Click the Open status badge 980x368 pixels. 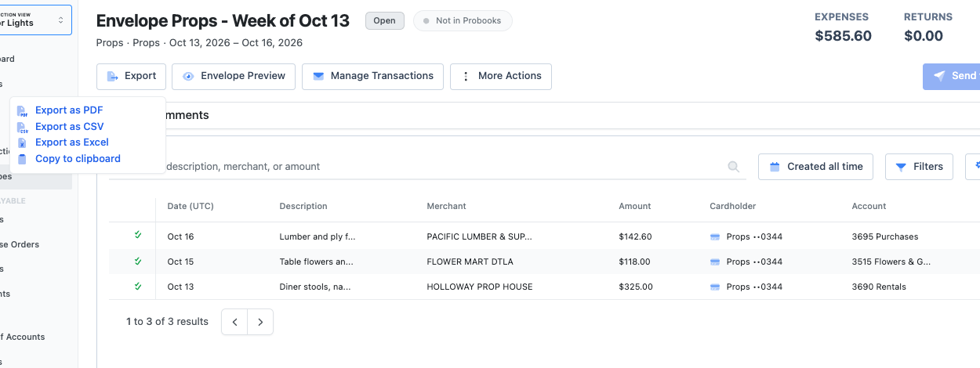384,21
